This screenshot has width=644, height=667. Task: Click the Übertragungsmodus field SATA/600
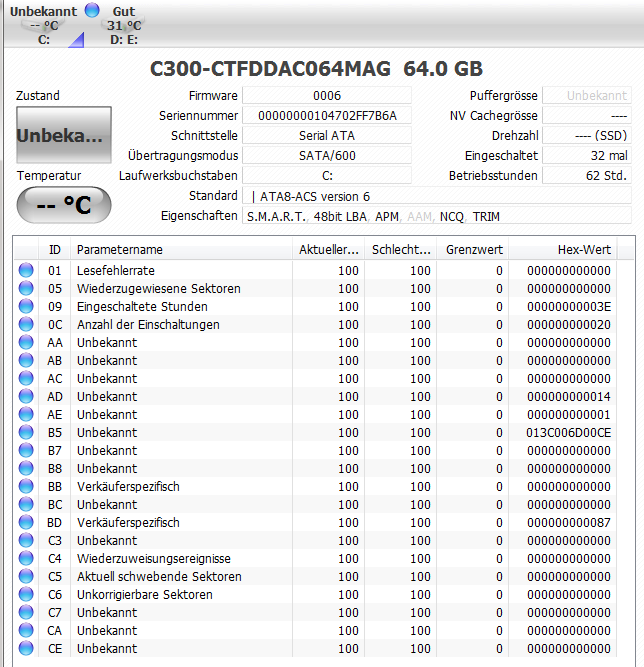(327, 155)
